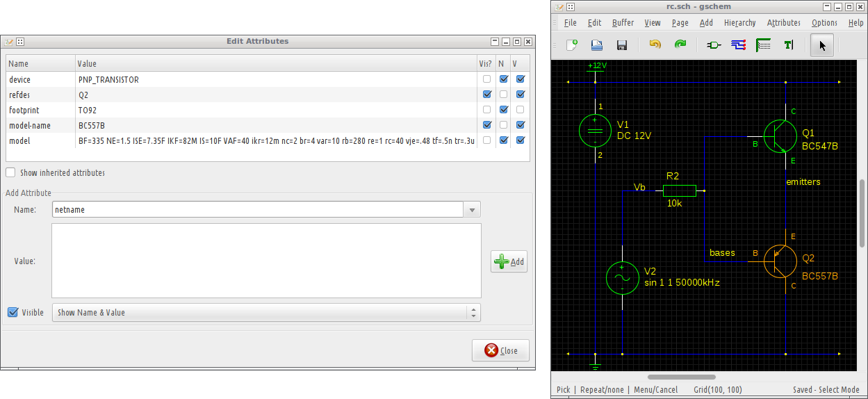The height and width of the screenshot is (399, 868).
Task: Open the attribute Name dropdown arrow
Action: 472,210
